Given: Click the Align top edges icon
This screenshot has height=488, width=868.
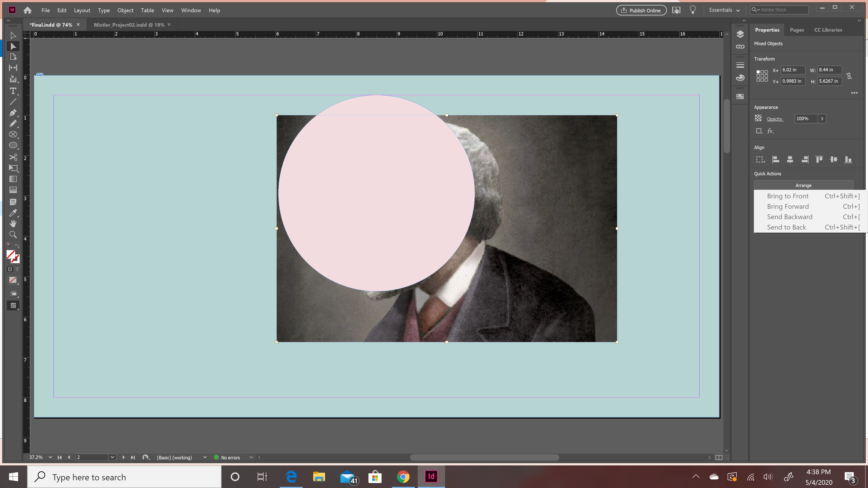Looking at the screenshot, I should coord(819,159).
